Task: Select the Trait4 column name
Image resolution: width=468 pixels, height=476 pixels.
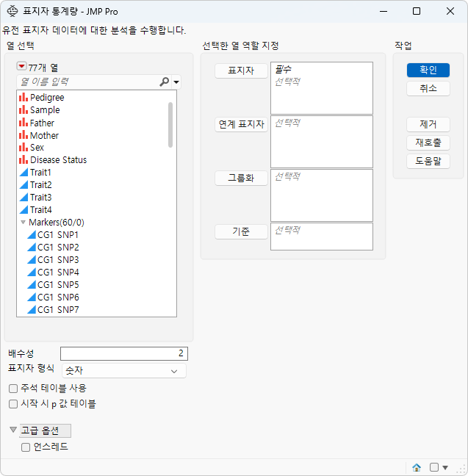Action: pos(41,210)
